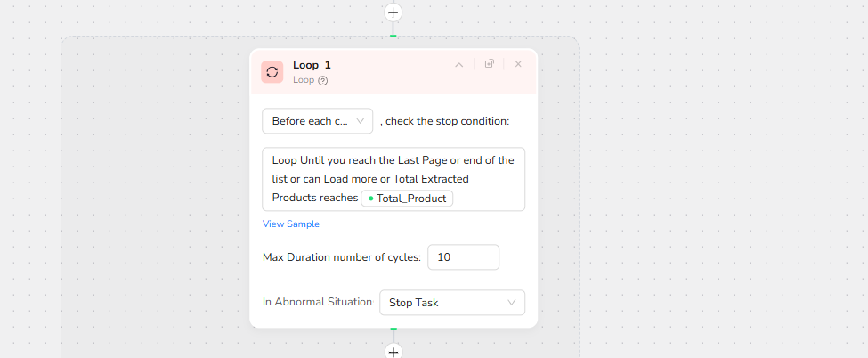
Task: Focus the Max Duration cycles input field
Action: click(x=463, y=257)
